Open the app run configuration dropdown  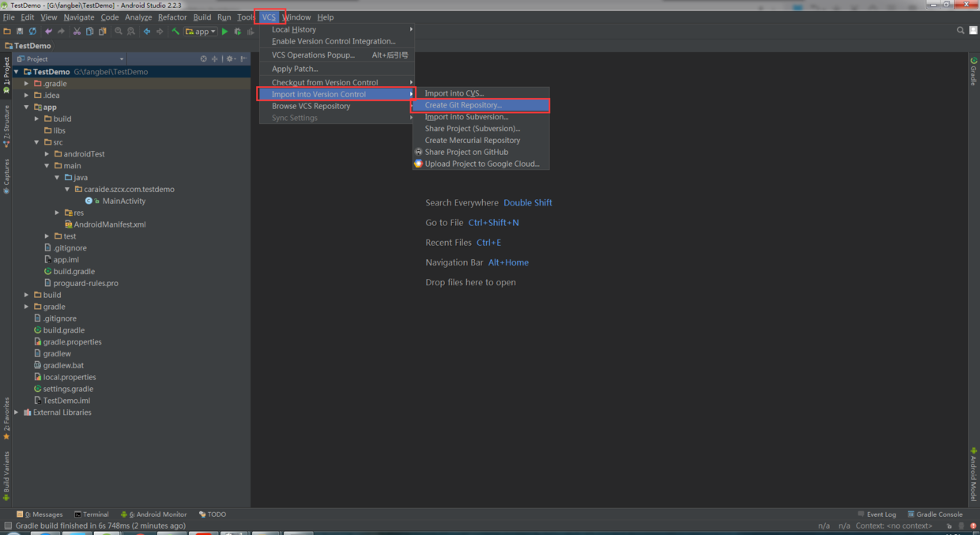click(x=202, y=32)
